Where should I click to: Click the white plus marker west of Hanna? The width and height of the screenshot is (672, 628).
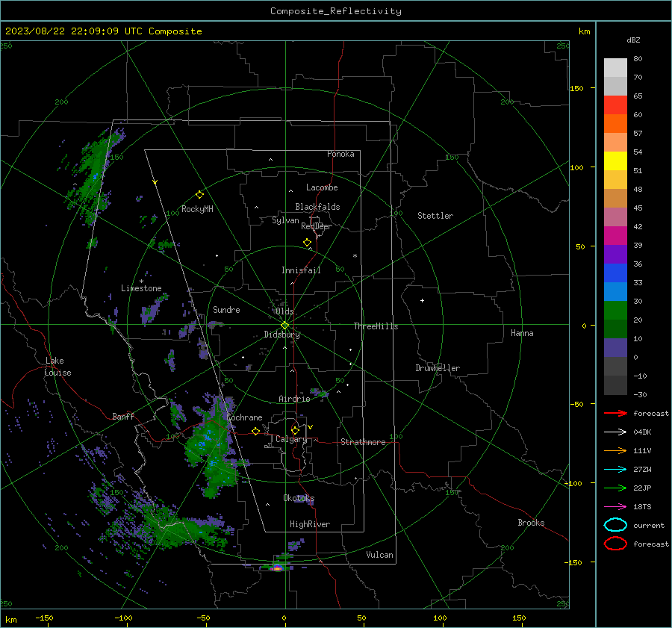tap(422, 300)
